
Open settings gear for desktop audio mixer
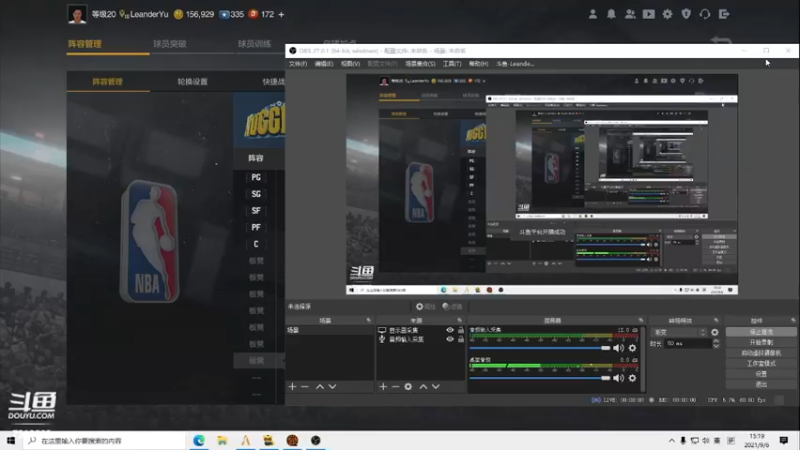633,378
